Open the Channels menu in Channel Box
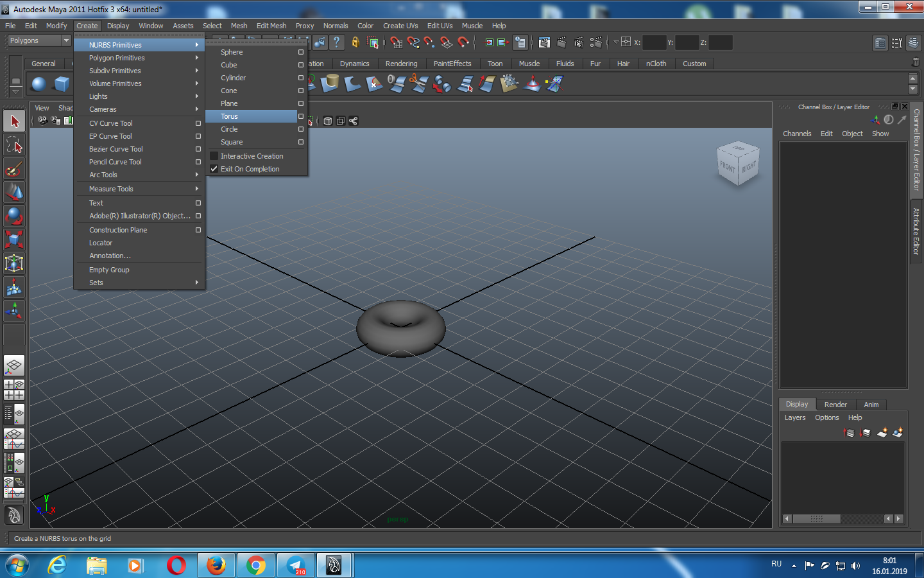This screenshot has height=578, width=924. point(797,134)
